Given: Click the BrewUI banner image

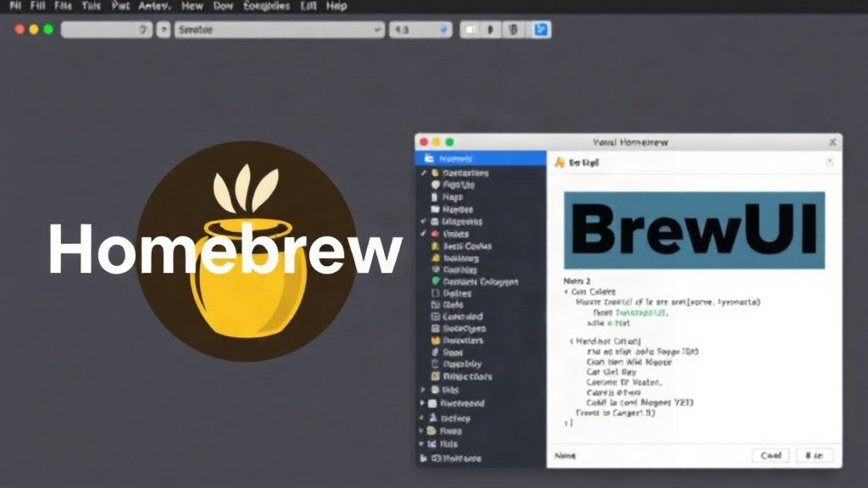Looking at the screenshot, I should click(694, 230).
